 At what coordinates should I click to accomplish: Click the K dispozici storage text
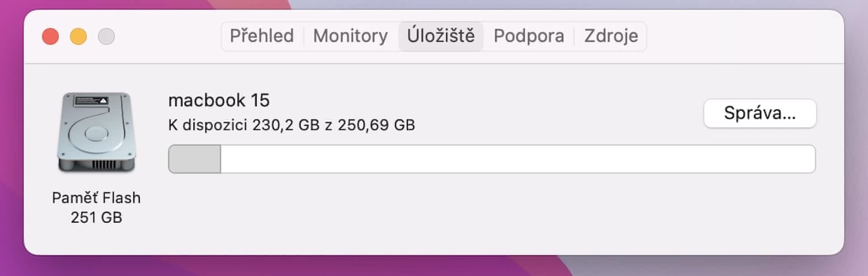[292, 125]
